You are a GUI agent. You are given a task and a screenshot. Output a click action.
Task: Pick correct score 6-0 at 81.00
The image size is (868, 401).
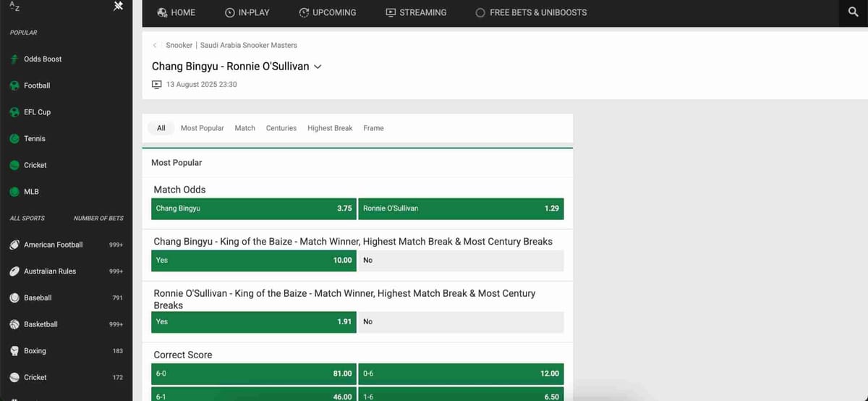click(254, 373)
